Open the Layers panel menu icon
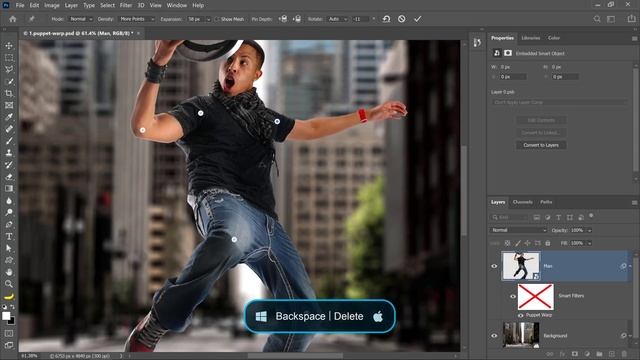 coord(634,202)
